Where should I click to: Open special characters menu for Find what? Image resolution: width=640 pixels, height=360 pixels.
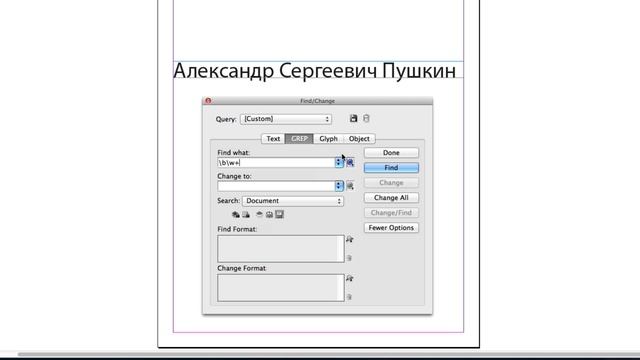click(350, 163)
